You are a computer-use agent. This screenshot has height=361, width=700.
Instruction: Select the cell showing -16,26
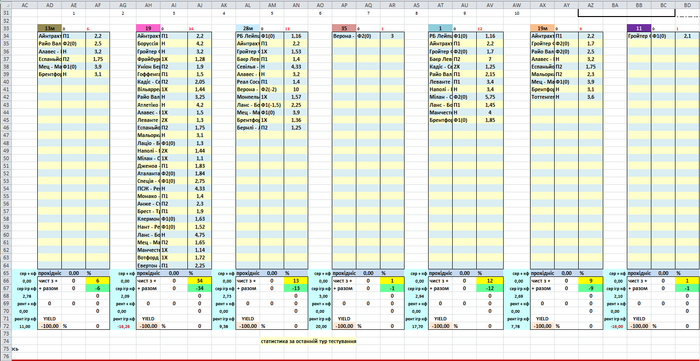123,326
